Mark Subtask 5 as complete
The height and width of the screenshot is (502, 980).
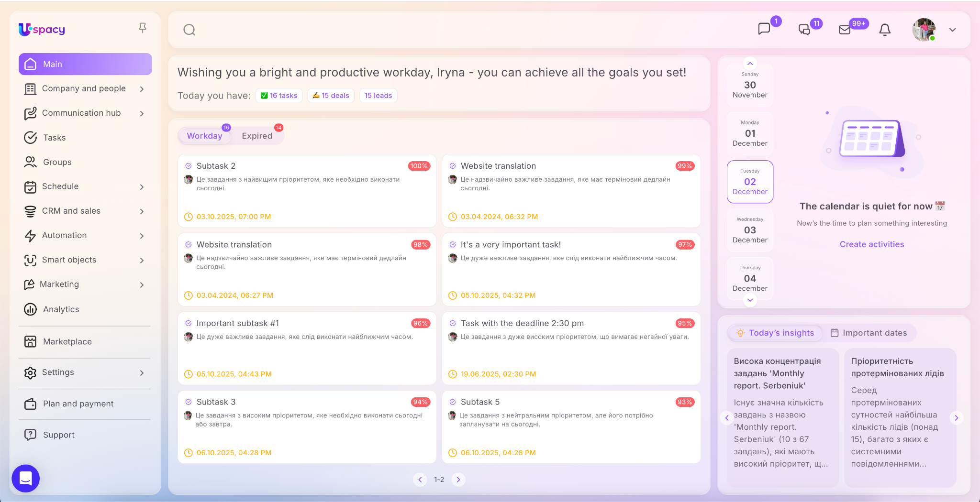(453, 402)
